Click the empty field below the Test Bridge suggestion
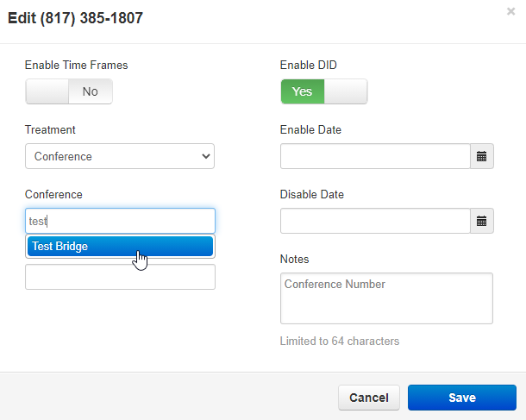The height and width of the screenshot is (420, 526). coord(120,277)
